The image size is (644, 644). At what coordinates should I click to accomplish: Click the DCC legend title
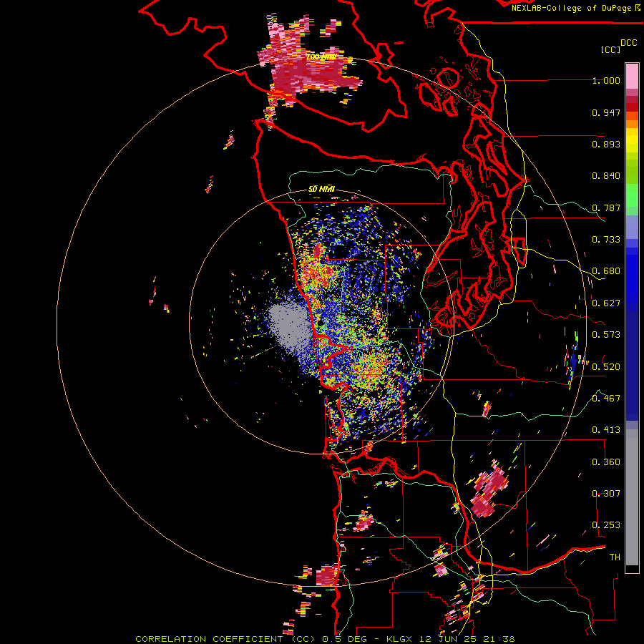[x=629, y=43]
